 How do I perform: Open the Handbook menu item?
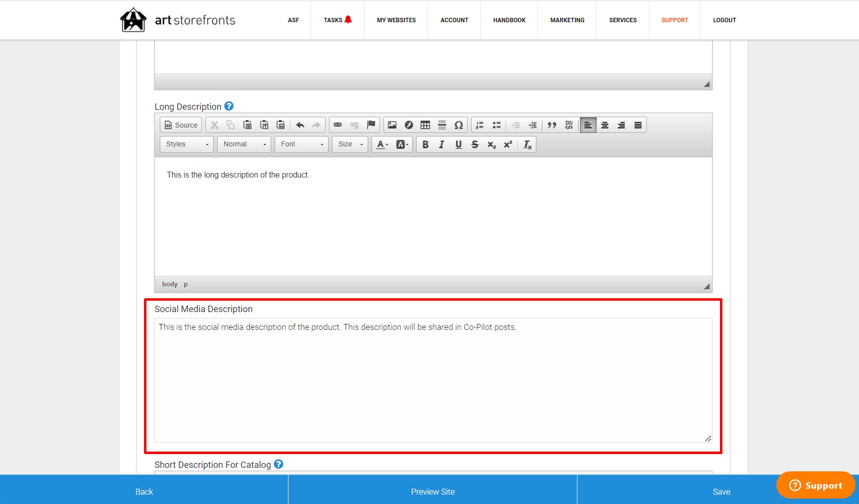509,20
